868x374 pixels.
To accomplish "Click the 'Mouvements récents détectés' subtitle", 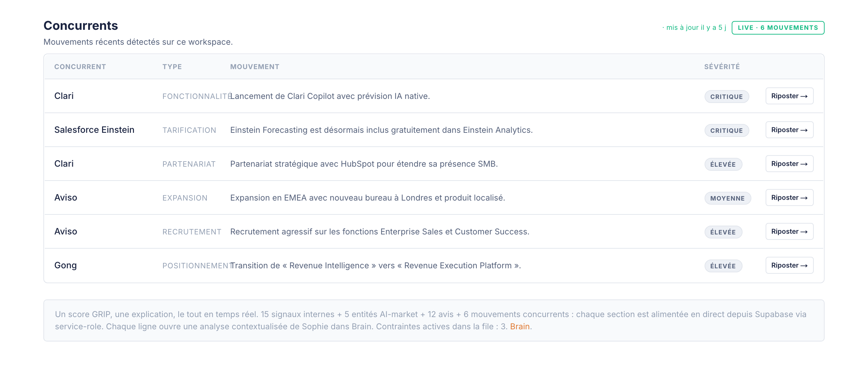I will click(138, 42).
